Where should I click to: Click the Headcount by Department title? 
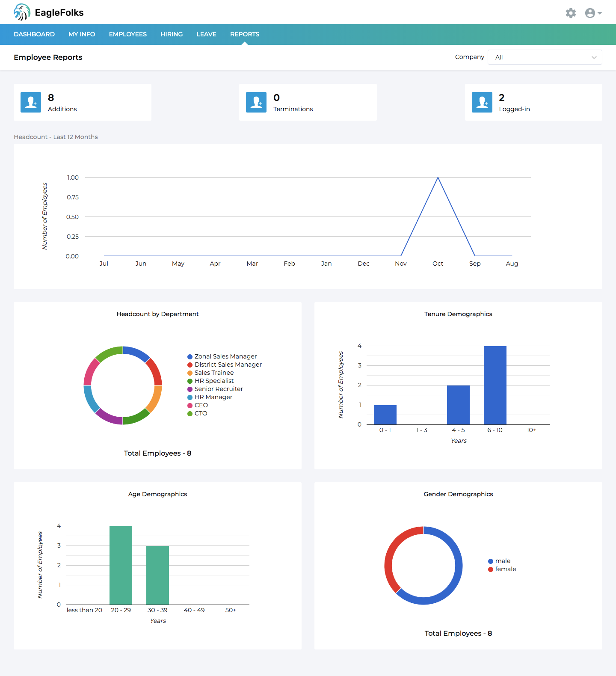(x=157, y=314)
